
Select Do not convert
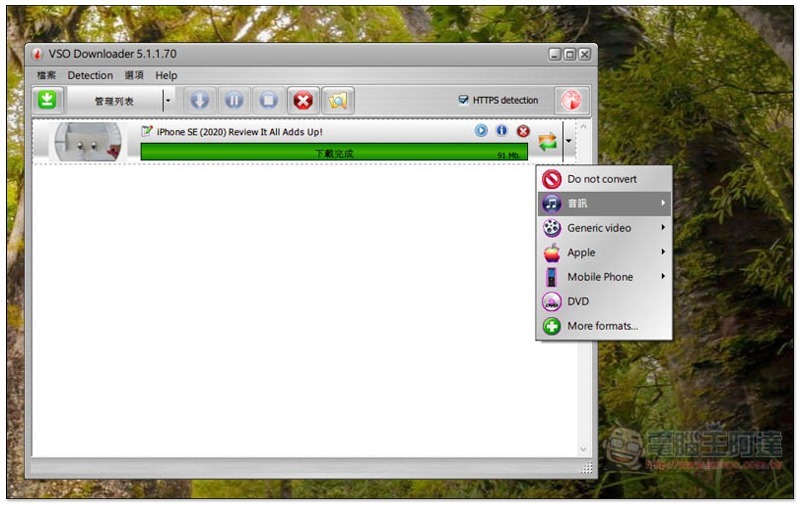pos(605,179)
